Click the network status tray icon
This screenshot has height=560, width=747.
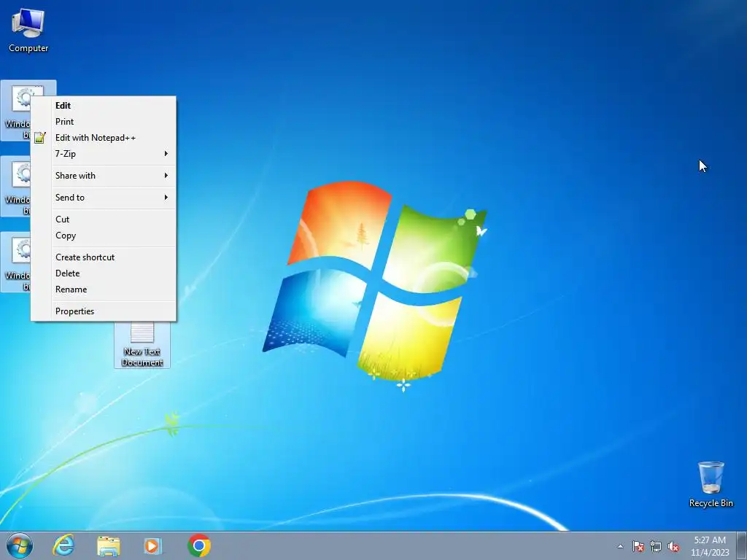(x=656, y=546)
